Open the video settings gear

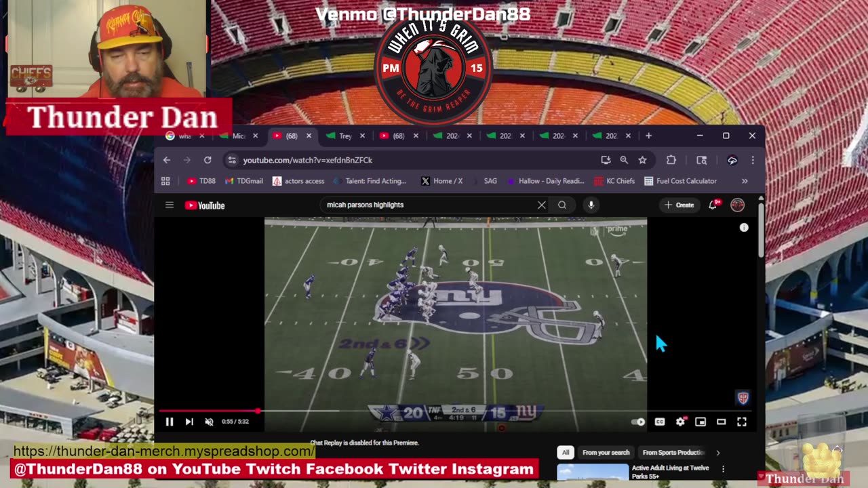(x=680, y=422)
